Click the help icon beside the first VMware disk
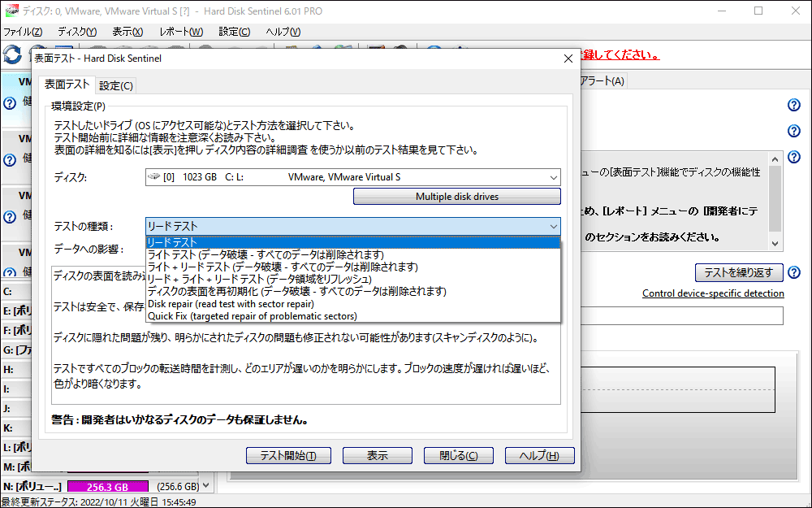This screenshot has height=508, width=812. point(8,102)
